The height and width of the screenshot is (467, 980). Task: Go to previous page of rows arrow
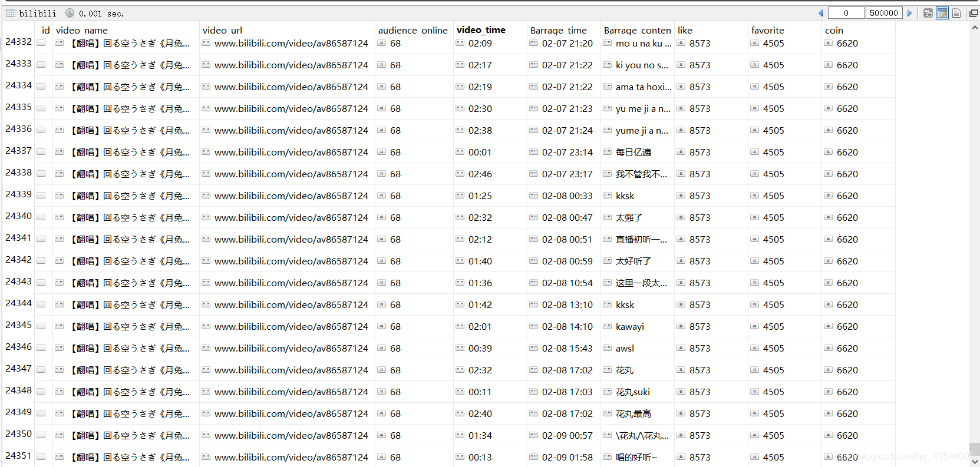pyautogui.click(x=821, y=13)
